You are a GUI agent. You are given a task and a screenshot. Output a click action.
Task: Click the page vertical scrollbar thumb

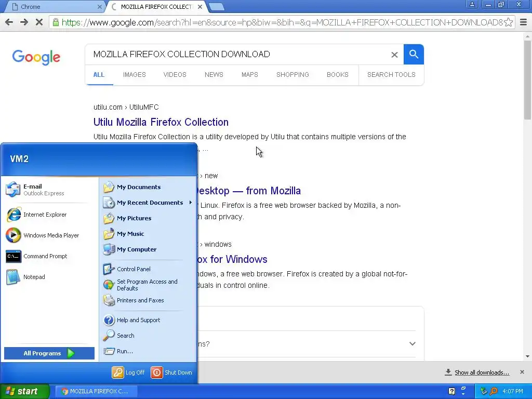[528, 79]
